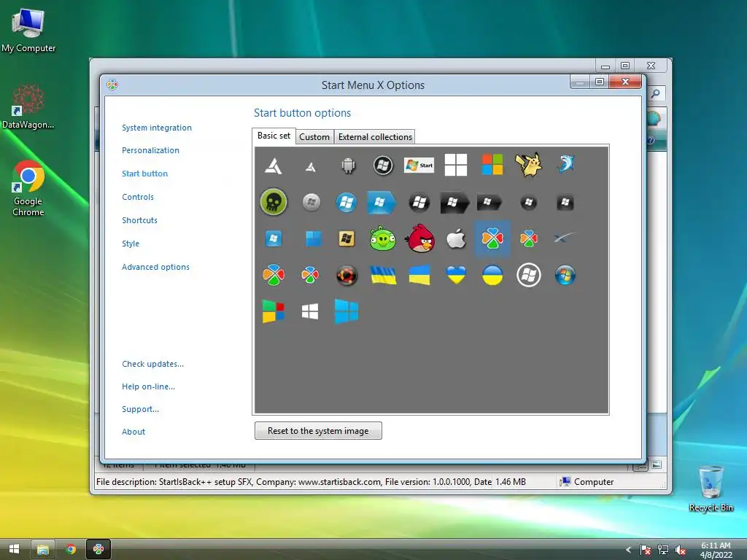
Task: Go to Shortcuts section
Action: (x=139, y=220)
